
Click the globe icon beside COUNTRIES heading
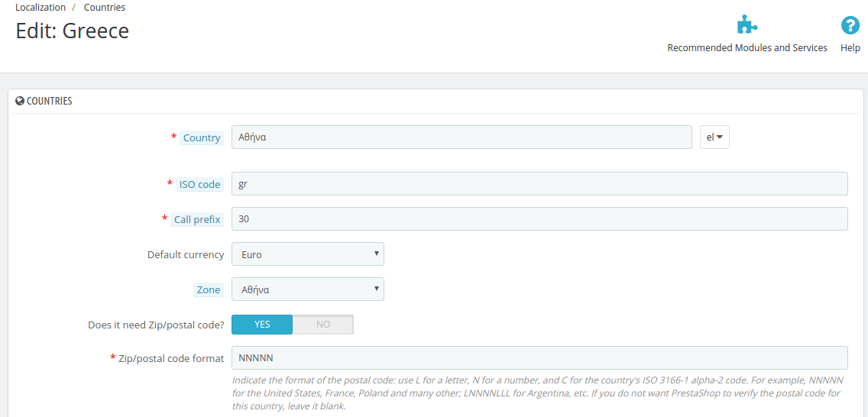tap(20, 102)
